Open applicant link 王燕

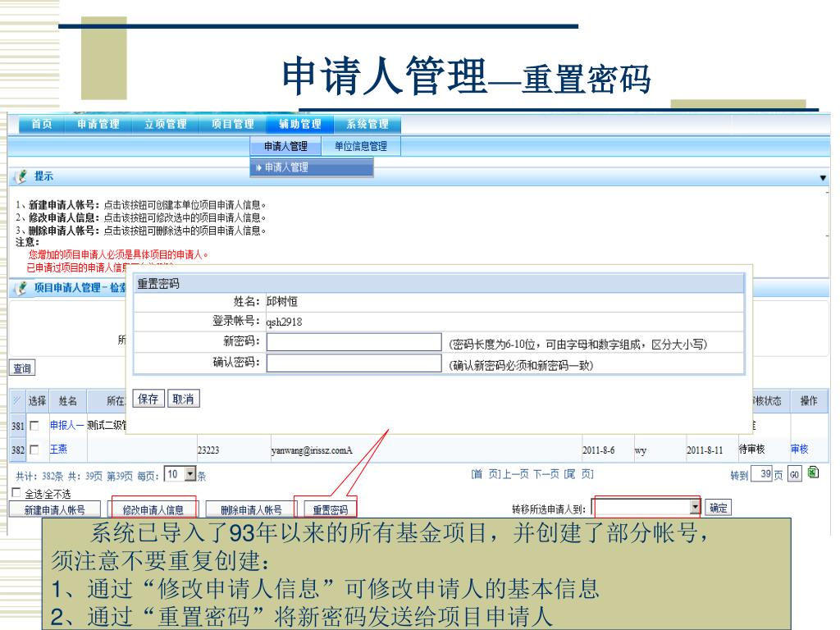[x=58, y=449]
